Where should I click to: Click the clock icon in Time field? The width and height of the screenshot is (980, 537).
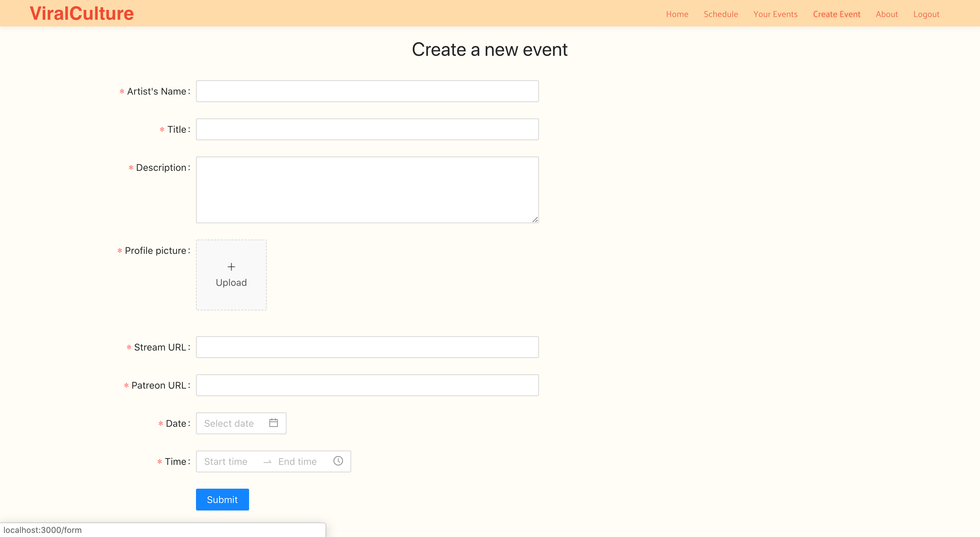click(338, 461)
